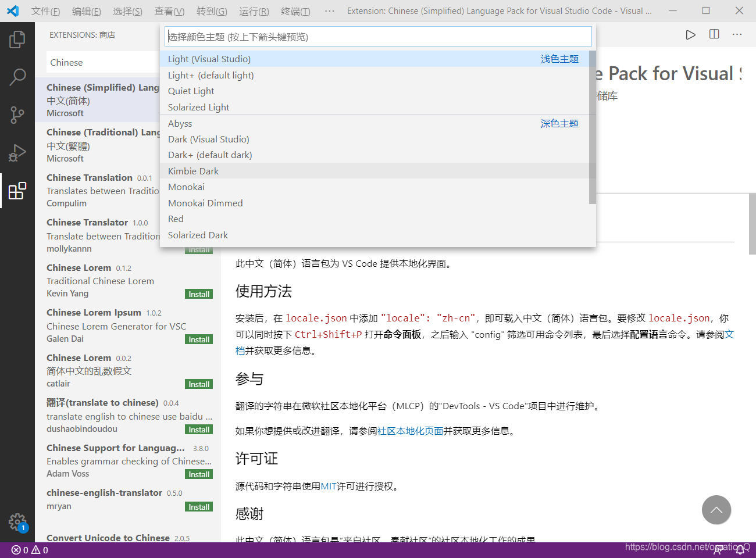
Task: Open the 运行(R) menu
Action: pos(254,11)
